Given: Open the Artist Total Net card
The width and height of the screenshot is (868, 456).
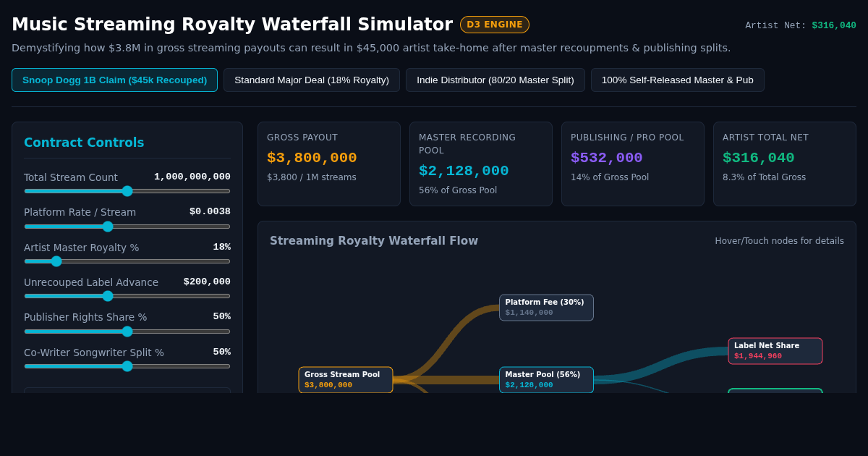Looking at the screenshot, I should click(785, 164).
